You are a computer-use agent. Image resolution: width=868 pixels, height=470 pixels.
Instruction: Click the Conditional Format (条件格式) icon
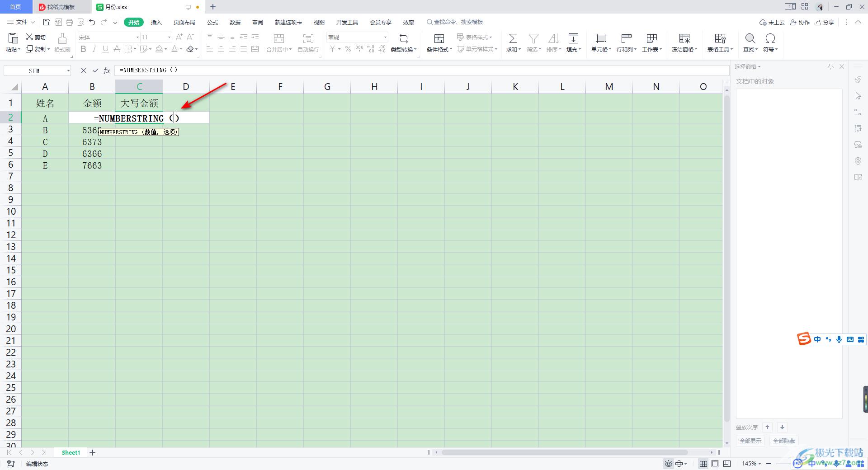tap(439, 38)
